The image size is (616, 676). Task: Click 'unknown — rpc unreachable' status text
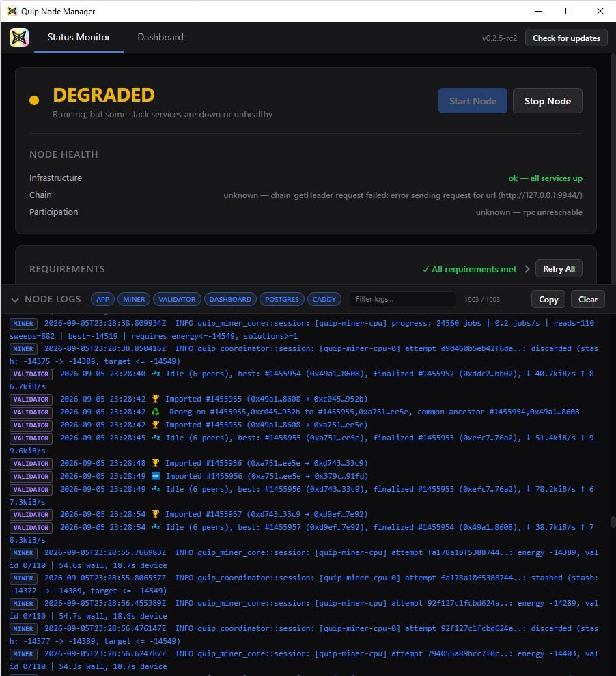click(529, 212)
